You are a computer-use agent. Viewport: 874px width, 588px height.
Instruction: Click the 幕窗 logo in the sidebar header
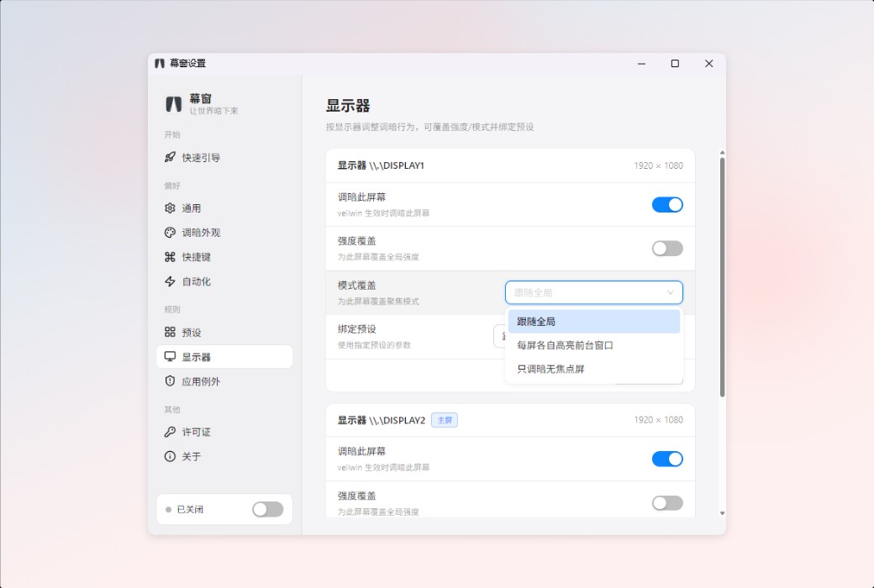(173, 103)
